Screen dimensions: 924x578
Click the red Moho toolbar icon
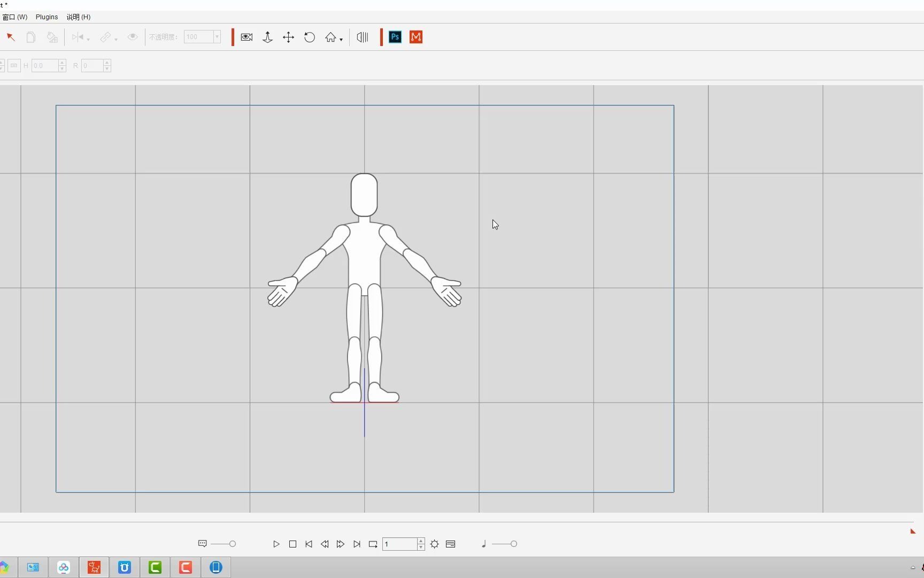[x=416, y=37]
